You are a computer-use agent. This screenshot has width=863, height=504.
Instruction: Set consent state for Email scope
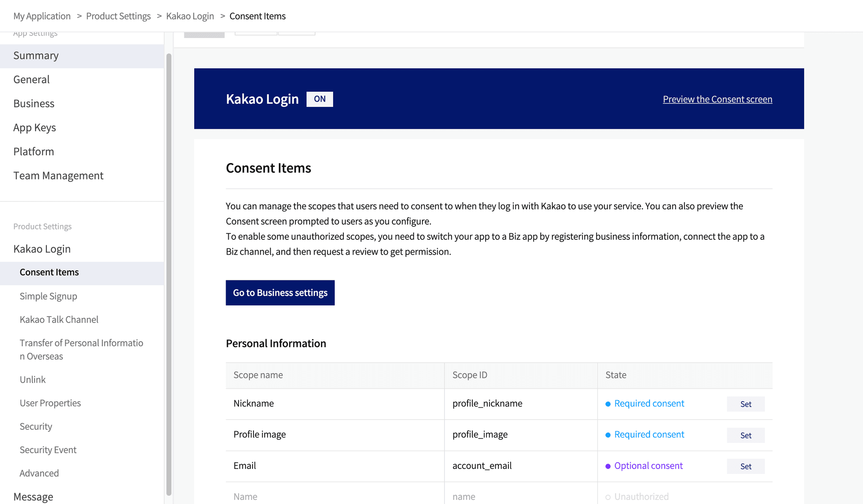click(746, 466)
